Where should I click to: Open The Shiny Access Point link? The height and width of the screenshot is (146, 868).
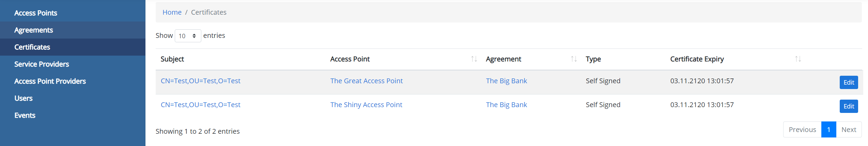pos(366,105)
